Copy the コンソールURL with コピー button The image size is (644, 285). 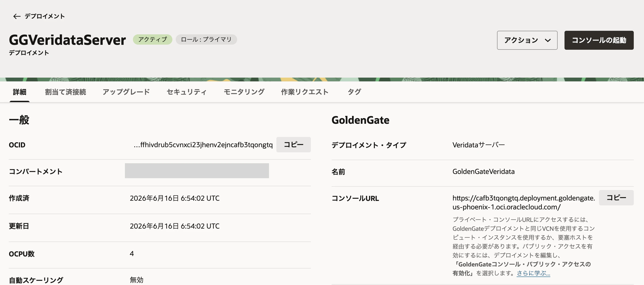click(x=616, y=198)
